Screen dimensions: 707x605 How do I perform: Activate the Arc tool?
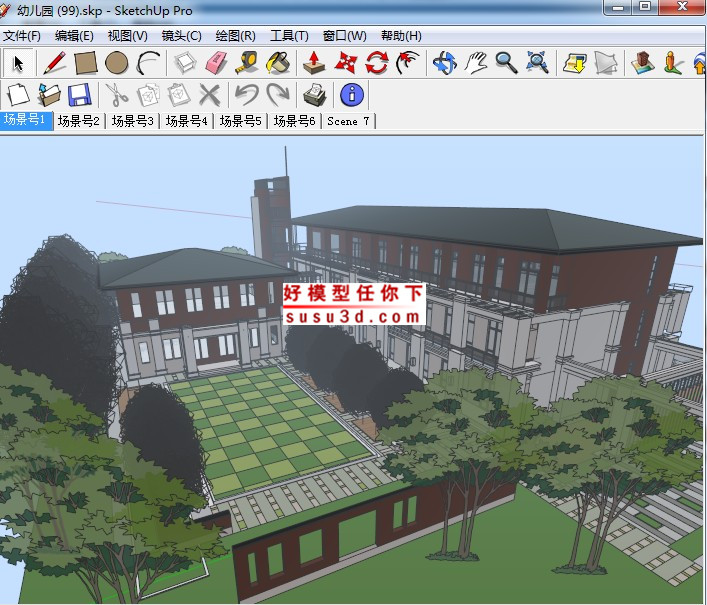(x=148, y=63)
